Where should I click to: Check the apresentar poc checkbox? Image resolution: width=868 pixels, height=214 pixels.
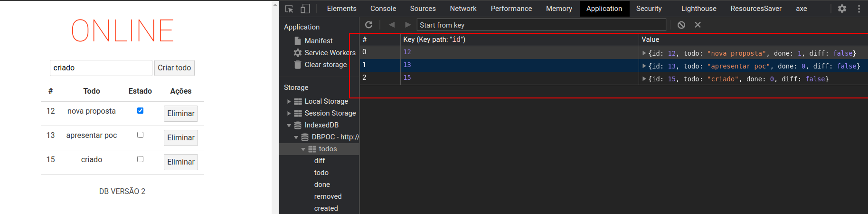(140, 135)
